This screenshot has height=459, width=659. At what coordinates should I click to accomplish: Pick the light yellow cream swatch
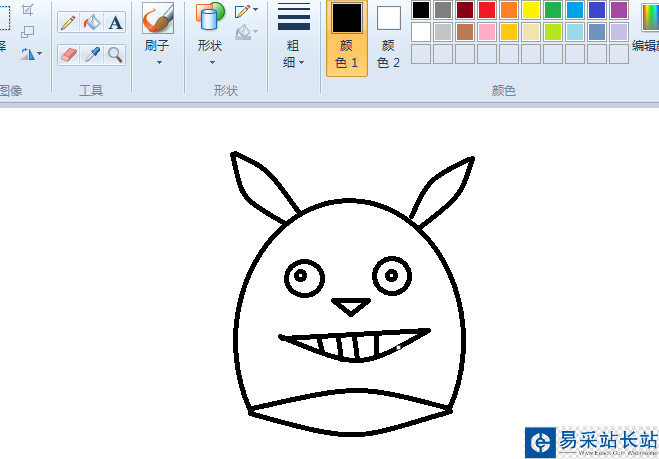click(x=531, y=32)
